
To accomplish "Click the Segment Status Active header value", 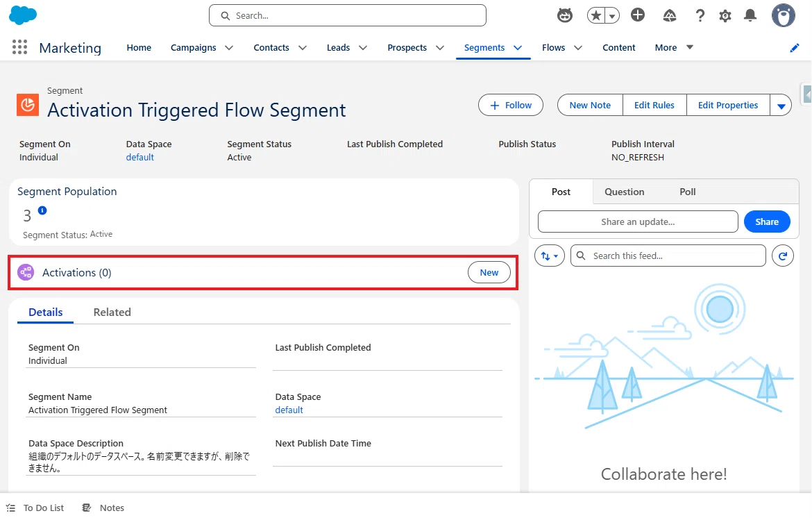I will tap(239, 157).
